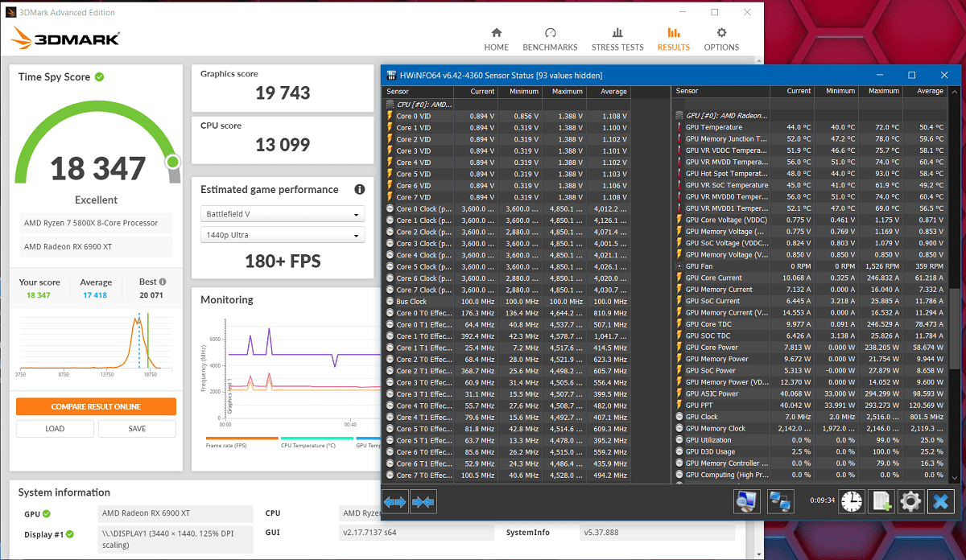
Task: Open HWiNFO sensor settings gear icon
Action: pyautogui.click(x=910, y=501)
